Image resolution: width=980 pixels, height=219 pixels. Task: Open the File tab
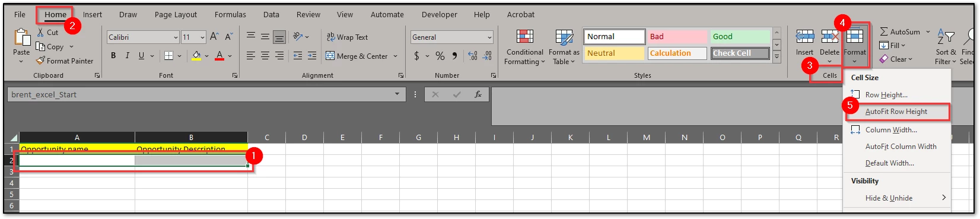coord(20,14)
